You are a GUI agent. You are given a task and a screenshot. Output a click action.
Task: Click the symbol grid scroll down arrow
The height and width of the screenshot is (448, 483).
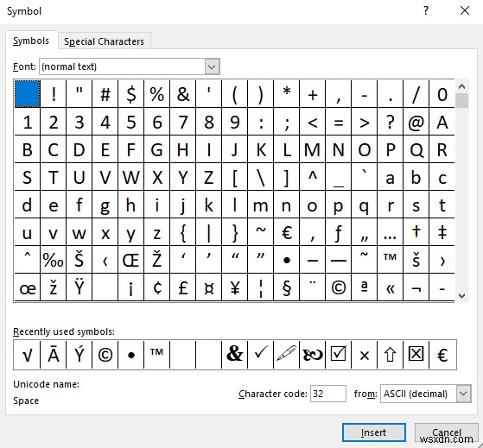tap(461, 296)
